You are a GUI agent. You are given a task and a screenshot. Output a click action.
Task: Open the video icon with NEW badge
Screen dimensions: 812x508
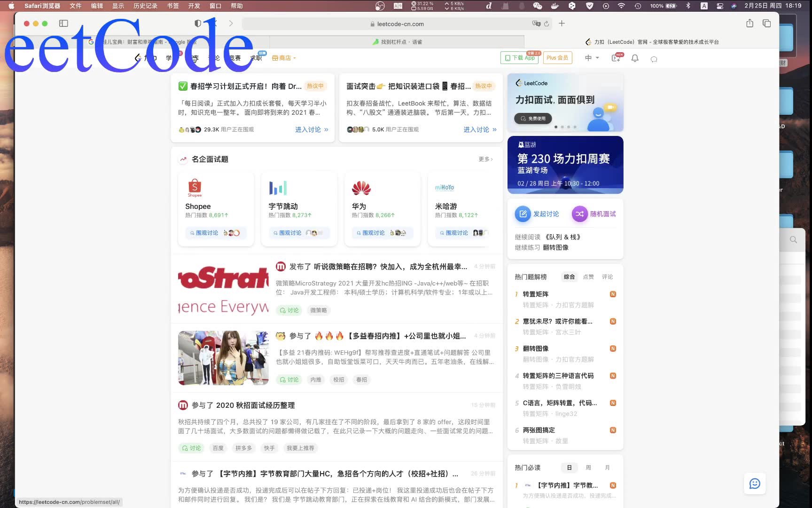click(x=617, y=58)
